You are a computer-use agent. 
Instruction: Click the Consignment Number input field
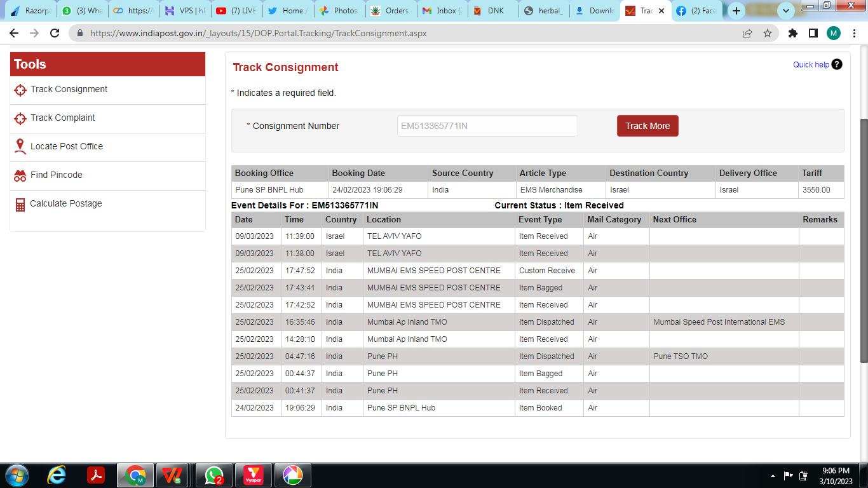point(487,126)
